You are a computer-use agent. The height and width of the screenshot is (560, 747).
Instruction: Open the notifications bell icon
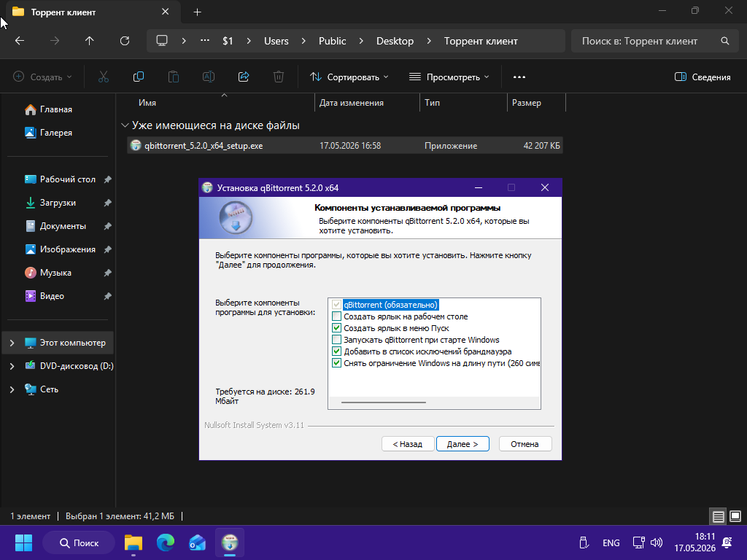tap(727, 542)
